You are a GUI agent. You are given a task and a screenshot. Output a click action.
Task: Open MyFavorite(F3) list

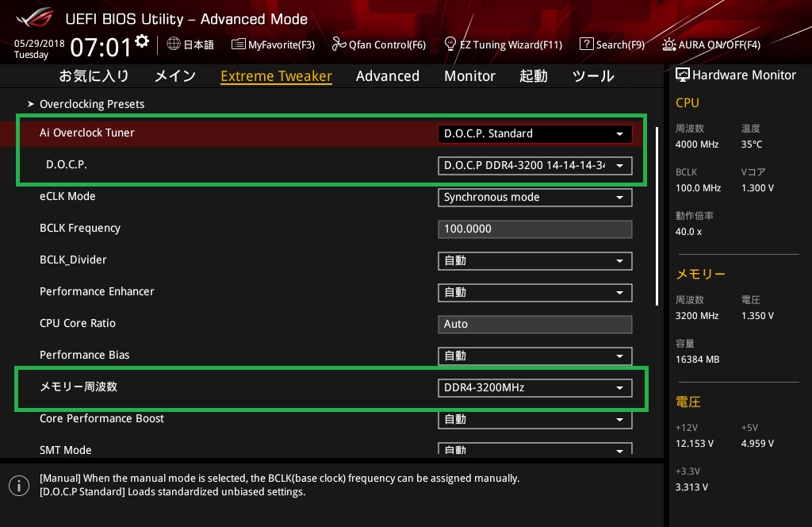[273, 44]
